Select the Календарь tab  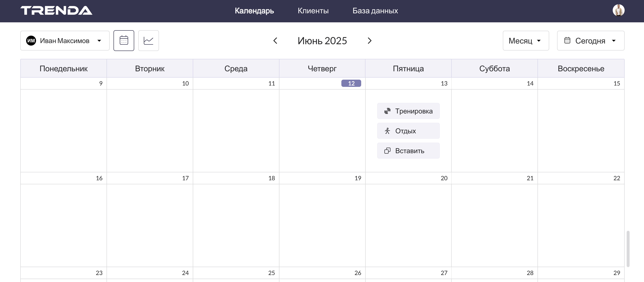click(254, 11)
